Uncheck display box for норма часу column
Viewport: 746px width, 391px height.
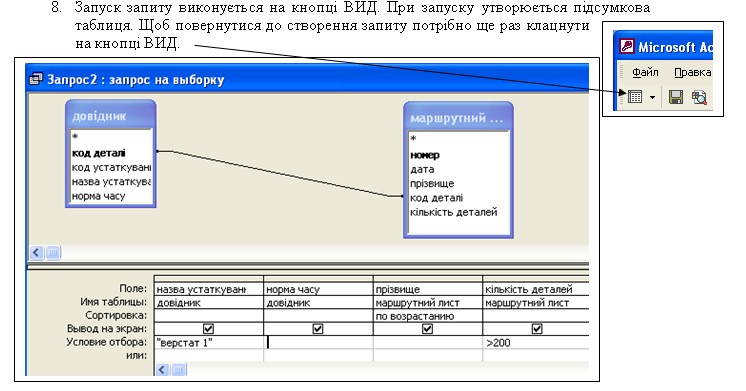(318, 329)
